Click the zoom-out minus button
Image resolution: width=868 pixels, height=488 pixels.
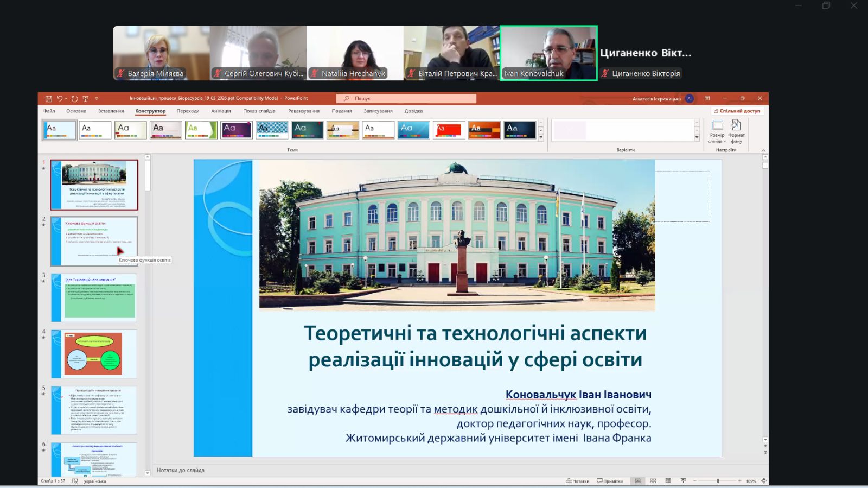(x=695, y=481)
